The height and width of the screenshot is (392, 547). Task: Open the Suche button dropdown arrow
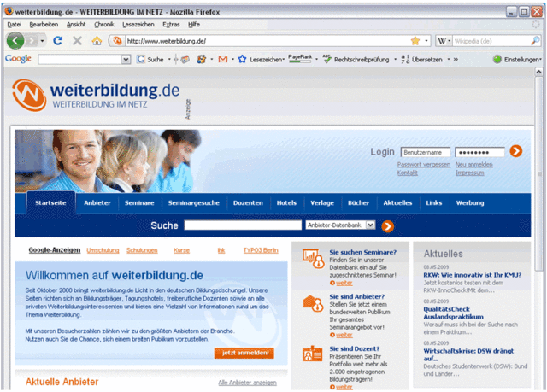pyautogui.click(x=169, y=60)
